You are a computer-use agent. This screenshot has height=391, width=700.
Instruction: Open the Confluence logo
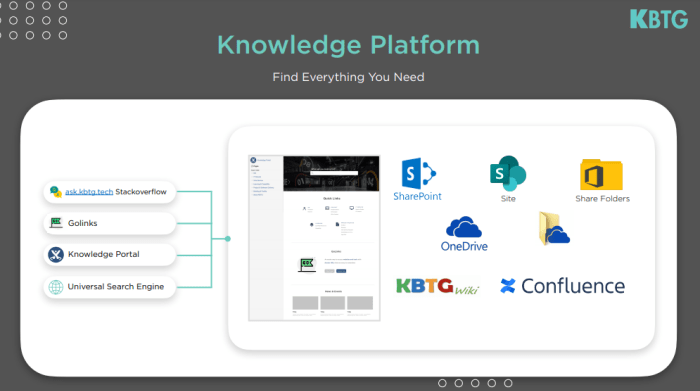[x=562, y=286]
